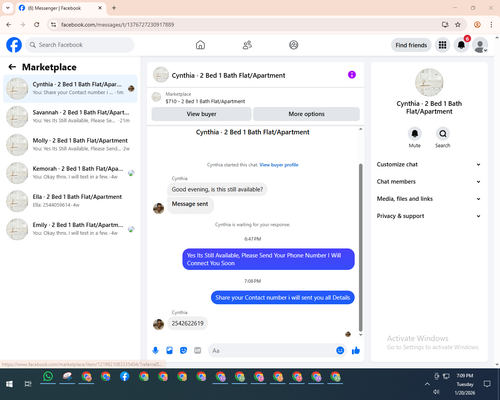500x400 pixels.
Task: Click Cynthia's avatar beside the phone number message
Action: point(158,324)
